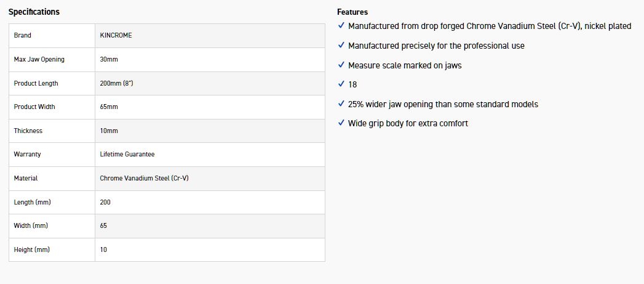Click the 200mm (8") product length value
The width and height of the screenshot is (644, 284).
pyautogui.click(x=116, y=83)
